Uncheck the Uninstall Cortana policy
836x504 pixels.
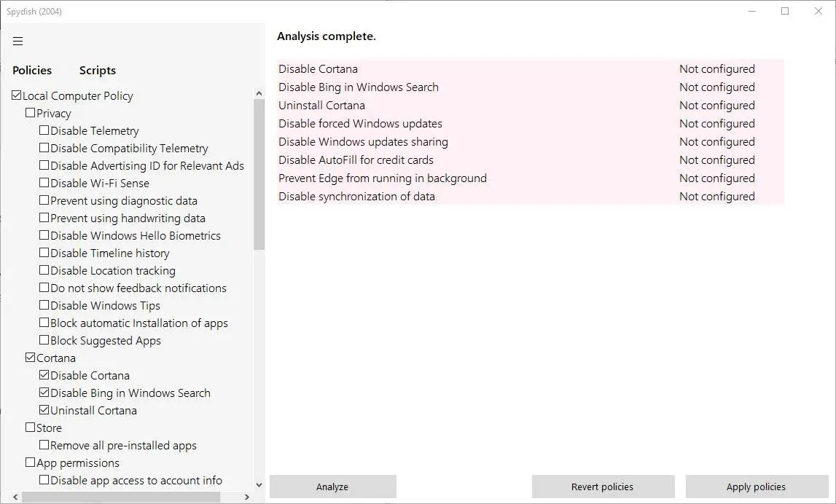(x=44, y=411)
